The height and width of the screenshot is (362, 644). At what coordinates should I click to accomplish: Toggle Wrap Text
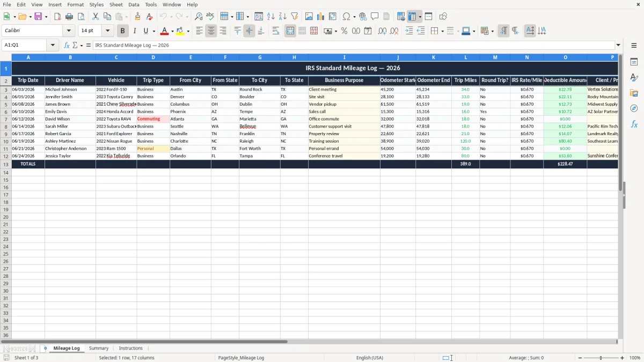coord(276,31)
